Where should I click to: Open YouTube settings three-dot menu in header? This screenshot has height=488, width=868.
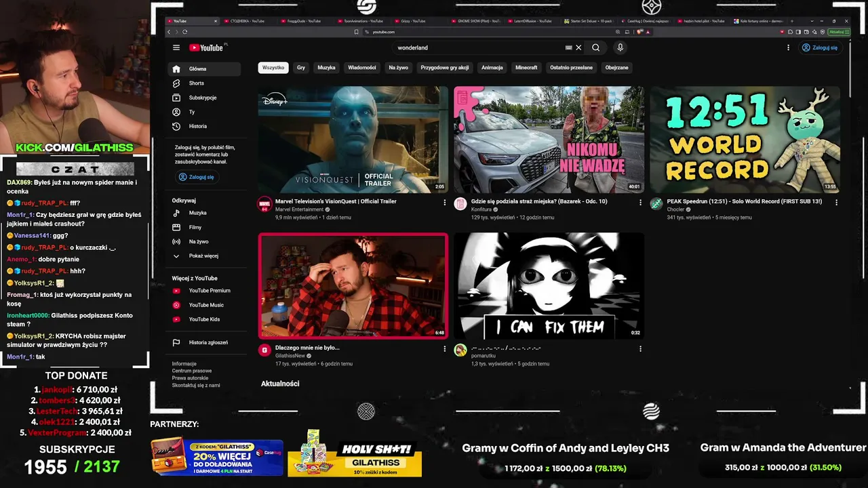pyautogui.click(x=788, y=47)
